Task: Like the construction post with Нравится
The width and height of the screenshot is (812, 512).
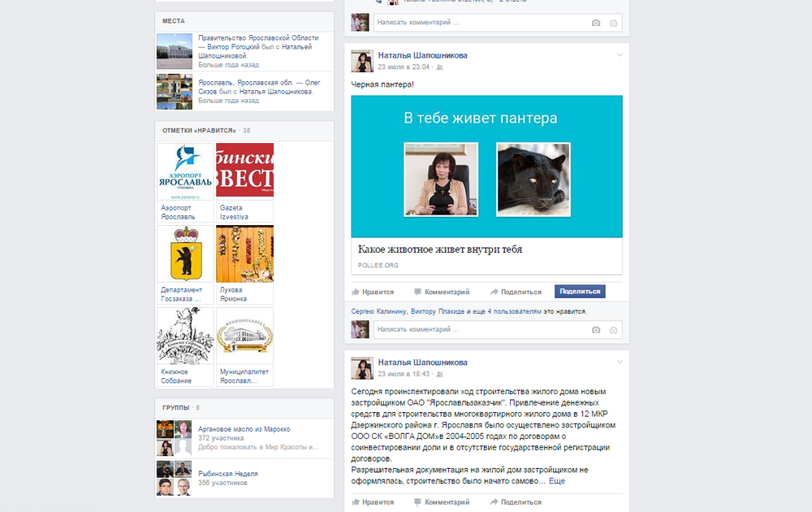Action: click(x=373, y=502)
